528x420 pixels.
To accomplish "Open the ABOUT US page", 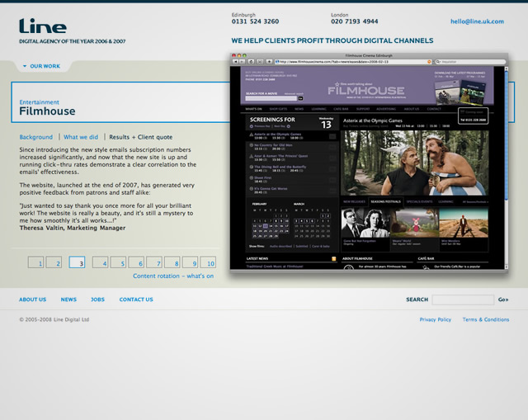I will click(x=33, y=300).
